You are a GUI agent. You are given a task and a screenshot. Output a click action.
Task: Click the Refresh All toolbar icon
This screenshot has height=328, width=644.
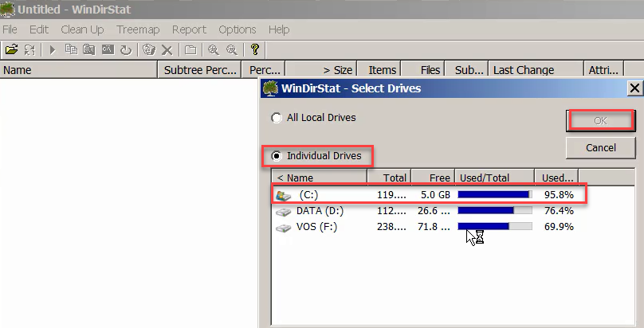click(29, 49)
